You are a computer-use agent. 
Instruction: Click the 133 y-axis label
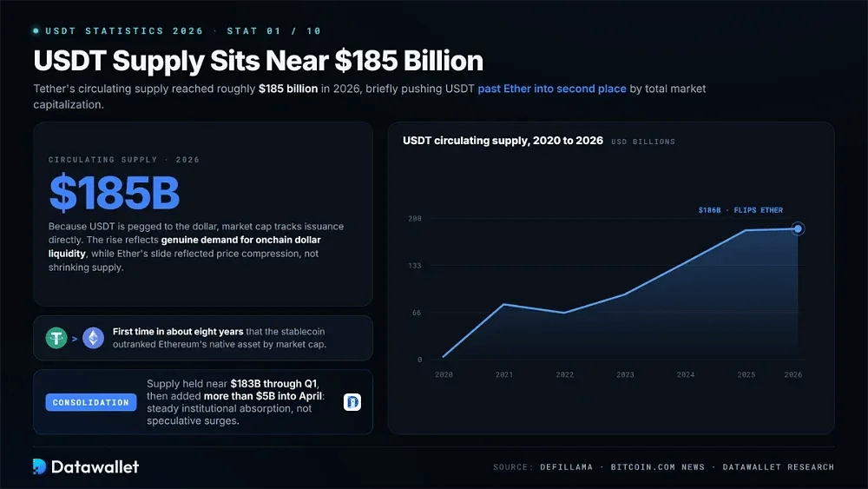pyautogui.click(x=415, y=266)
